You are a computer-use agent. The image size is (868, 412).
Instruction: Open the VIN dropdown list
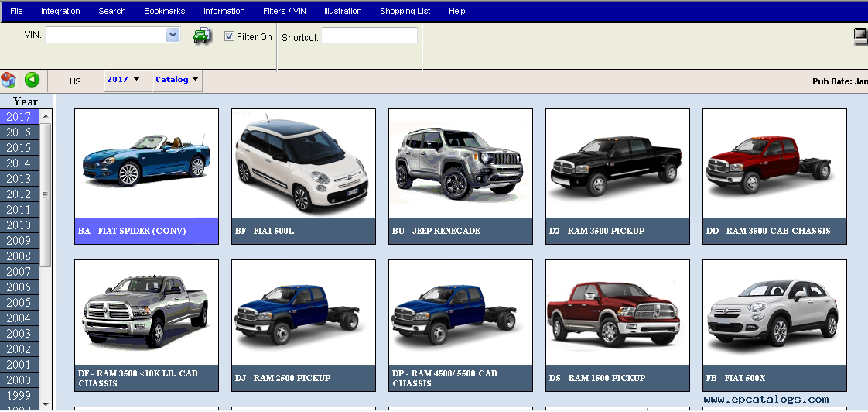pos(173,36)
